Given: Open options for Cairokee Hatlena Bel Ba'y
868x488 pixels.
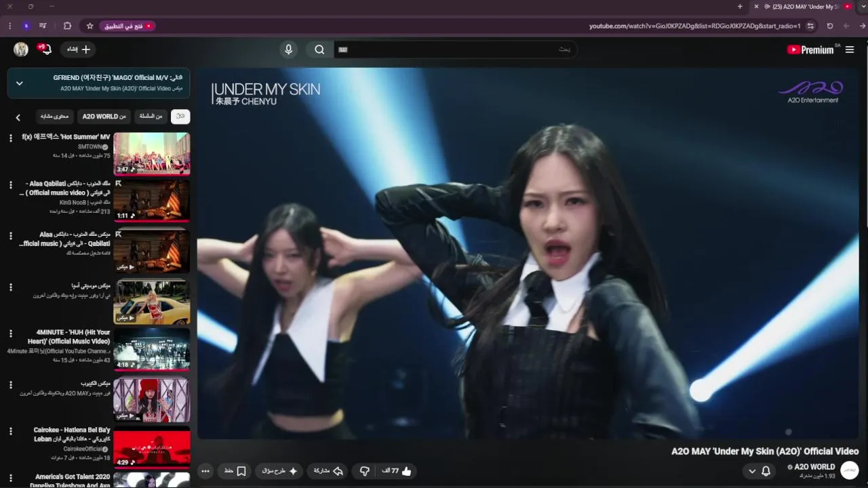Looking at the screenshot, I should tap(10, 431).
